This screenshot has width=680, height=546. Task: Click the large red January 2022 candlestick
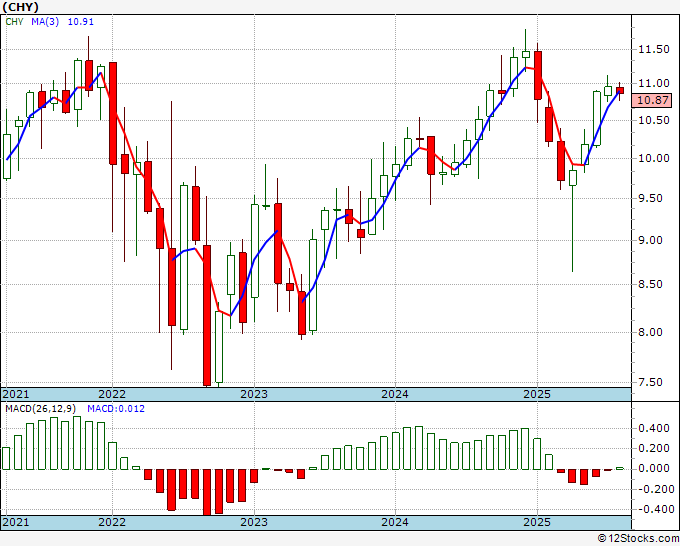tap(113, 113)
